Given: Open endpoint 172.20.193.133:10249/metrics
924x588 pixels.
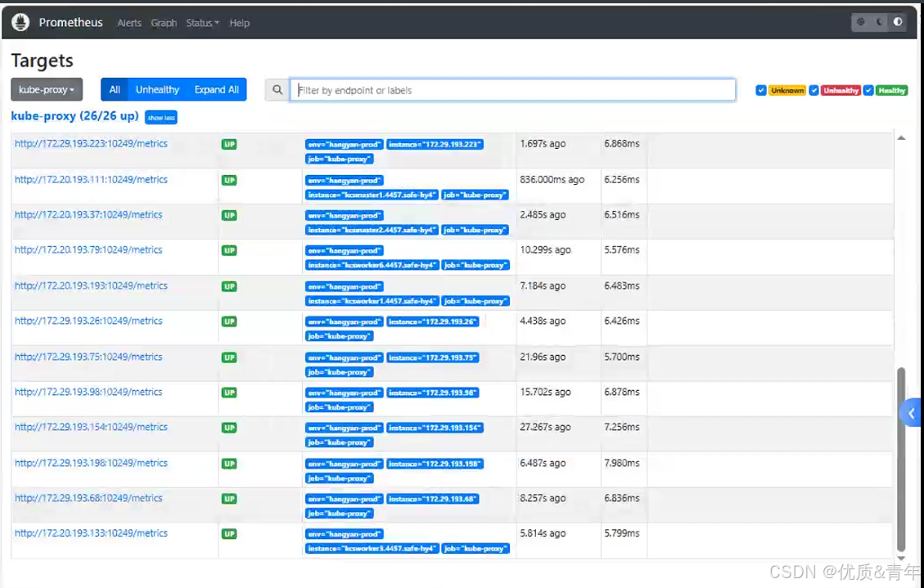Looking at the screenshot, I should 91,533.
